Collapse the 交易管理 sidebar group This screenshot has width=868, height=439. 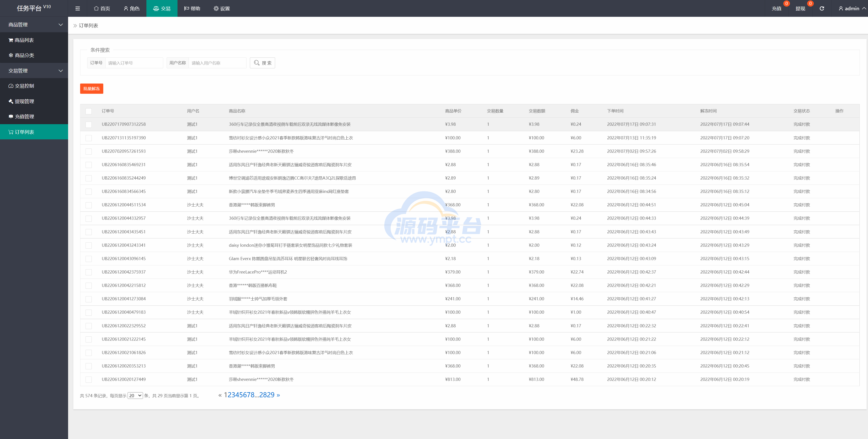tap(34, 71)
